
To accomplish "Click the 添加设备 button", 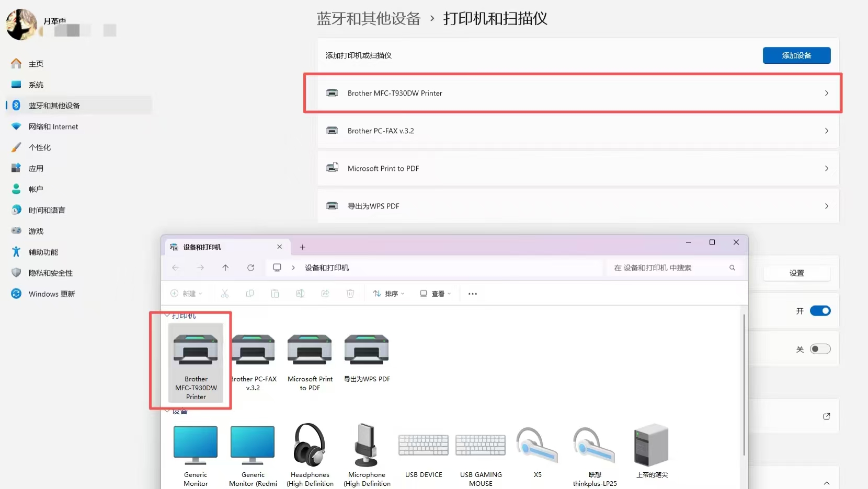I will click(x=796, y=55).
